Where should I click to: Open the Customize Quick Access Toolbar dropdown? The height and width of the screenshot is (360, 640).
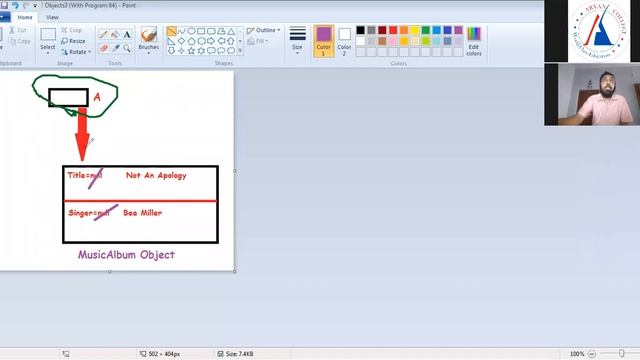click(35, 6)
